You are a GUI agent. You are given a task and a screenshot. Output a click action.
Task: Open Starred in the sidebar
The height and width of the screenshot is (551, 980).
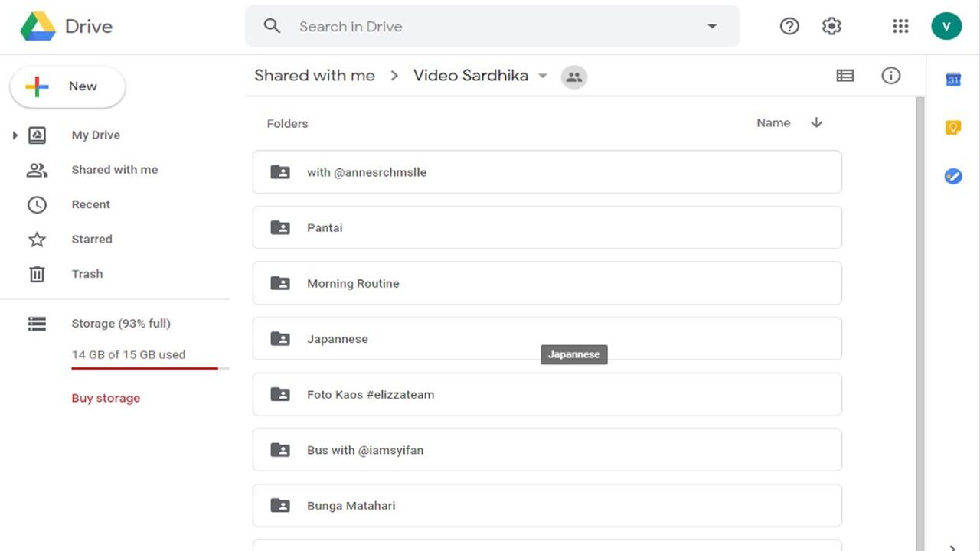[92, 239]
